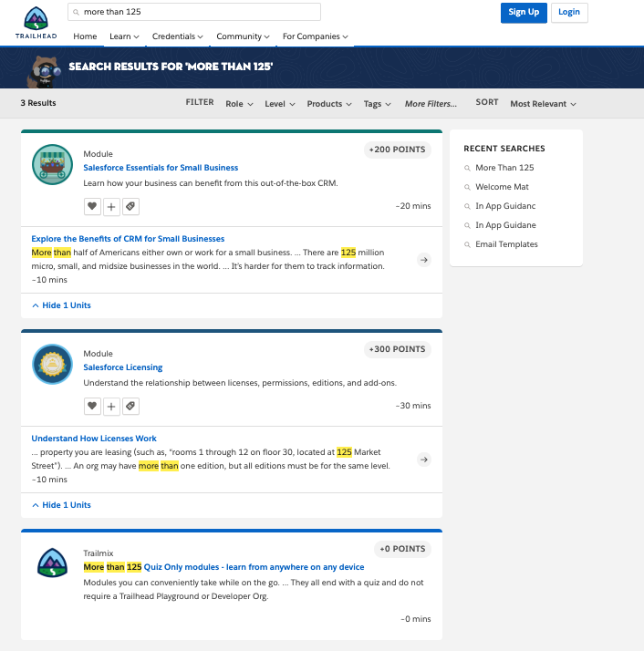Click search icon beside More Than 125
The image size is (644, 651).
coord(467,168)
